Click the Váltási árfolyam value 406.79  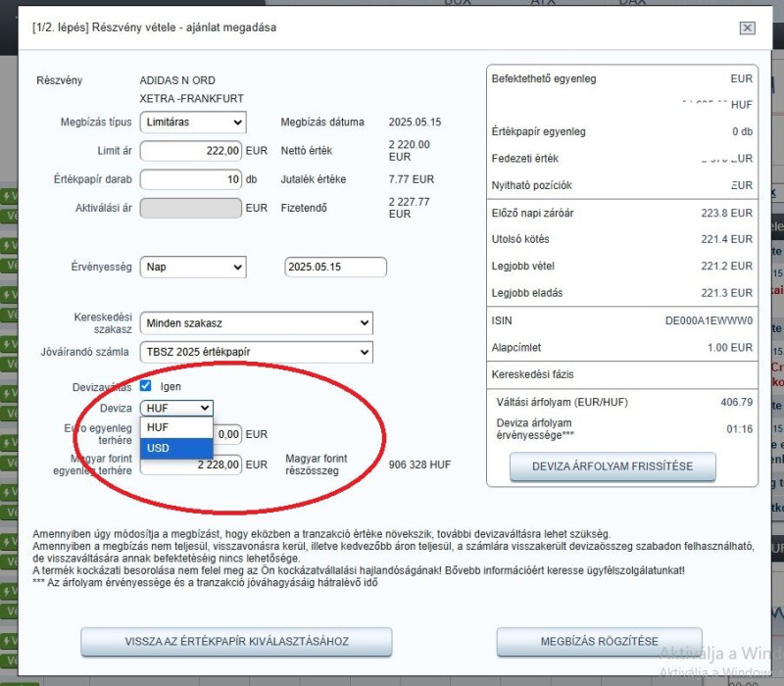tap(737, 402)
